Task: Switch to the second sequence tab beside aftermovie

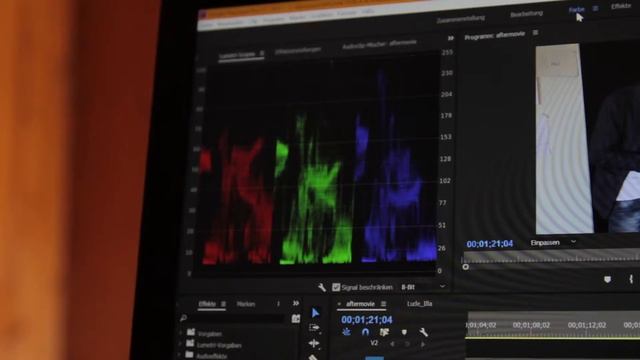Action: click(419, 304)
